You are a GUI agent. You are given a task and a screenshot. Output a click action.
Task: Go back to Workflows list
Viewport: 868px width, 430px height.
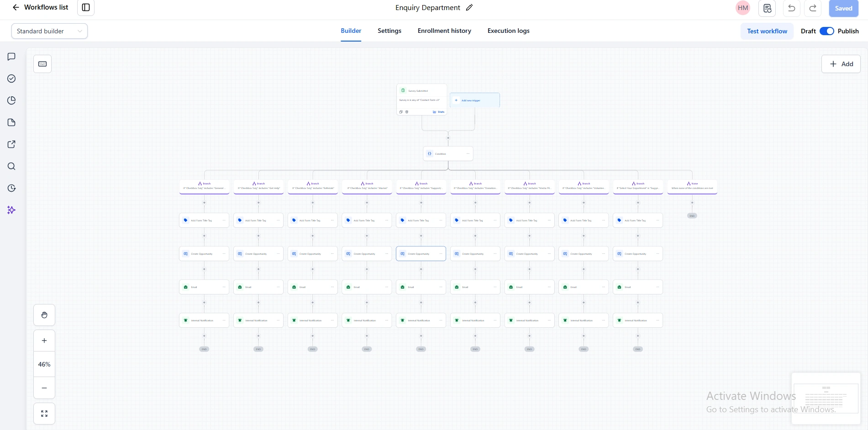coord(40,7)
